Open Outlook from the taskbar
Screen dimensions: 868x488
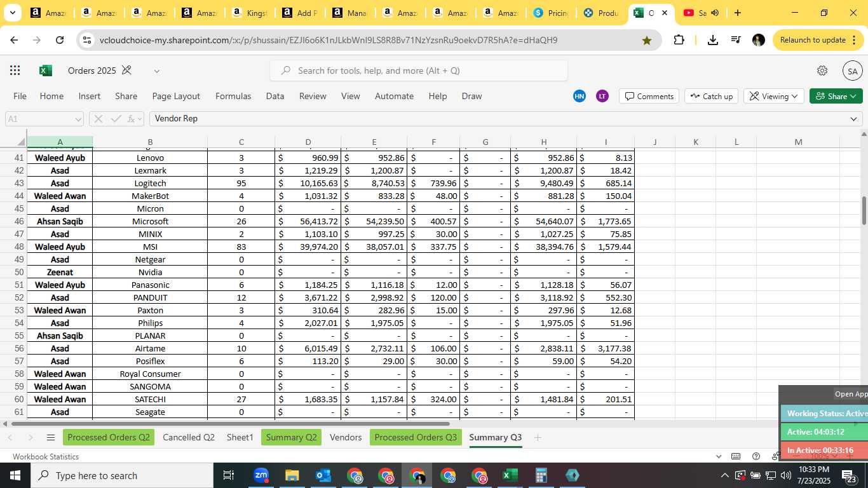coord(323,475)
